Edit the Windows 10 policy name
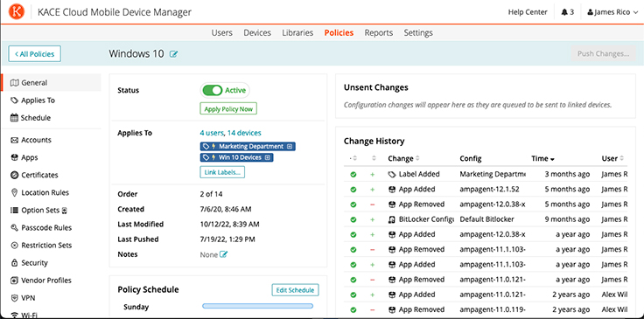 174,54
